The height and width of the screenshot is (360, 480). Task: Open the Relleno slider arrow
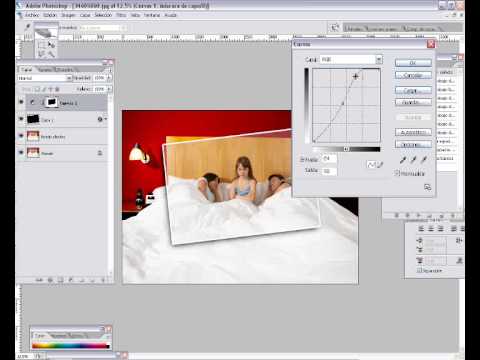pos(109,89)
